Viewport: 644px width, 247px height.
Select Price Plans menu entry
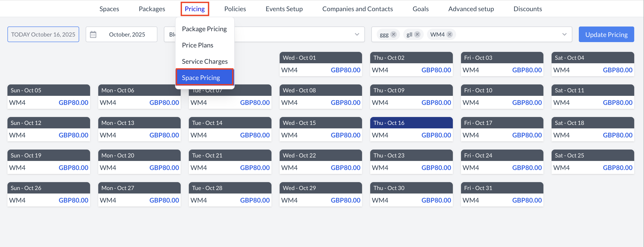click(x=197, y=45)
